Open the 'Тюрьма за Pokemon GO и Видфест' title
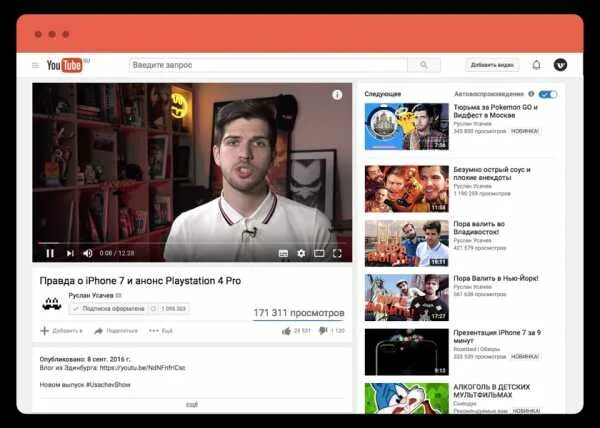The height and width of the screenshot is (428, 600). pyautogui.click(x=496, y=111)
